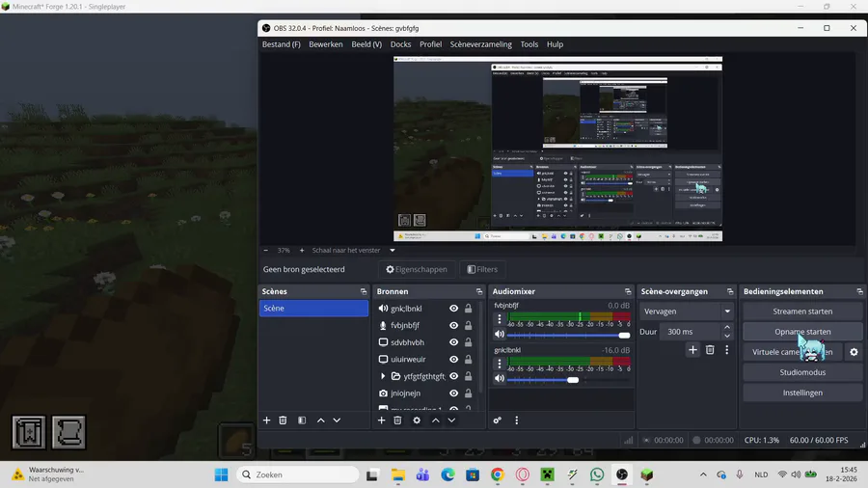Viewport: 868px width, 488px height.
Task: Open advanced audio properties gears icon
Action: [497, 420]
